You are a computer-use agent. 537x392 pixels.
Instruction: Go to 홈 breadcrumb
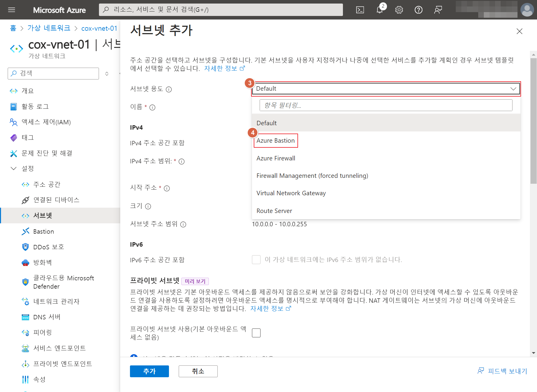tap(13, 28)
